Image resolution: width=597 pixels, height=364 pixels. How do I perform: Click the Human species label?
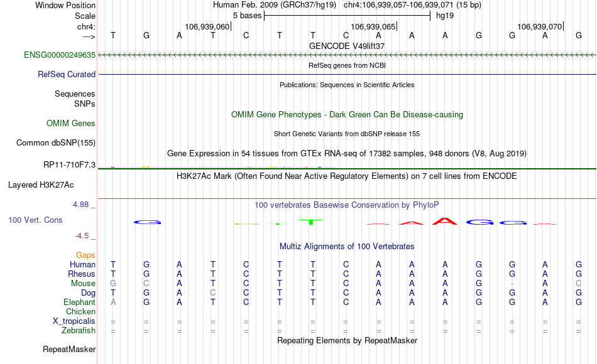click(82, 264)
